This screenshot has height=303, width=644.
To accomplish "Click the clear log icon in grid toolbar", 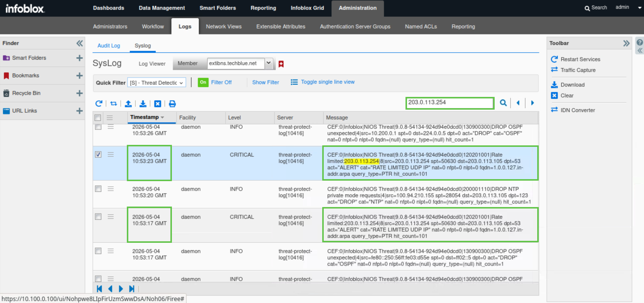I will [x=157, y=104].
